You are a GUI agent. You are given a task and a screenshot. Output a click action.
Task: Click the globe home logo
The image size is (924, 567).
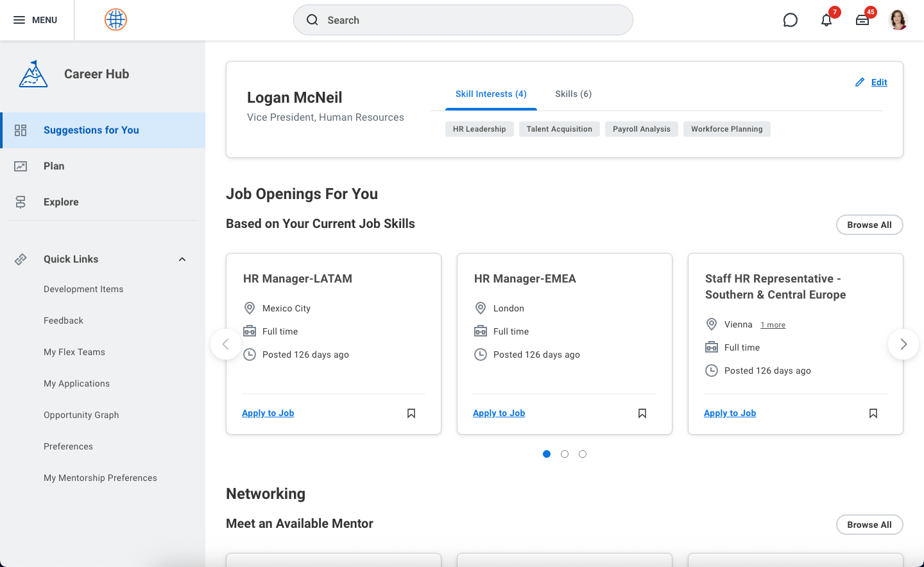click(116, 20)
